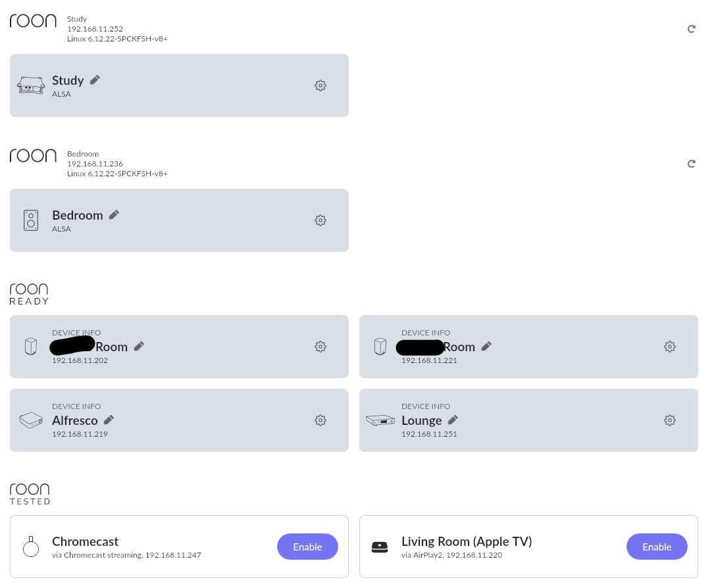Rename the Room device at 192.168.11.221
This screenshot has height=588, width=714.
tap(486, 347)
